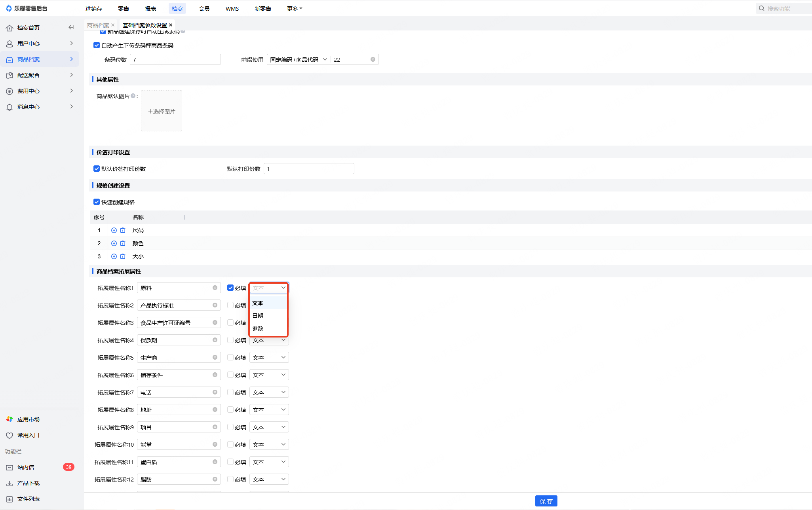The height and width of the screenshot is (510, 812).
Task: Switch to the 商品档案 tab
Action: coord(98,25)
